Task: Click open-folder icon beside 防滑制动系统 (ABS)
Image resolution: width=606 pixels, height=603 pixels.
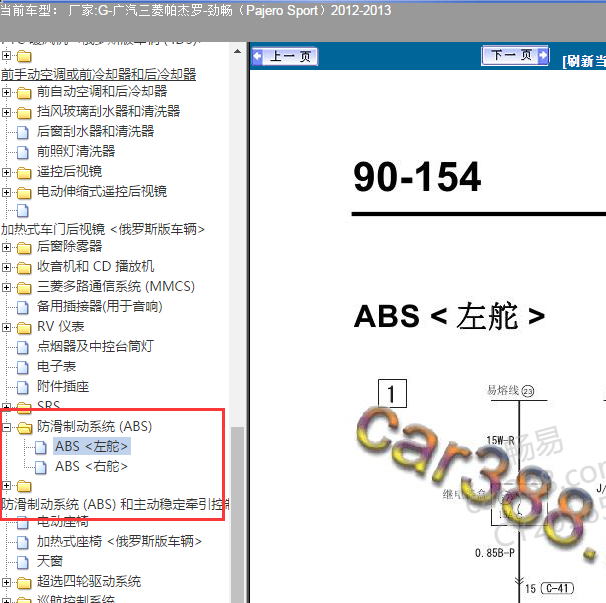Action: pos(25,428)
